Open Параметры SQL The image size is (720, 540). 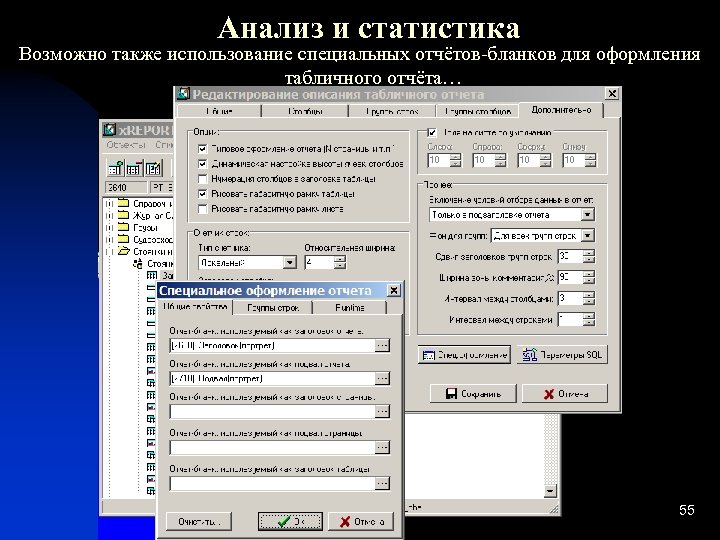click(x=562, y=355)
